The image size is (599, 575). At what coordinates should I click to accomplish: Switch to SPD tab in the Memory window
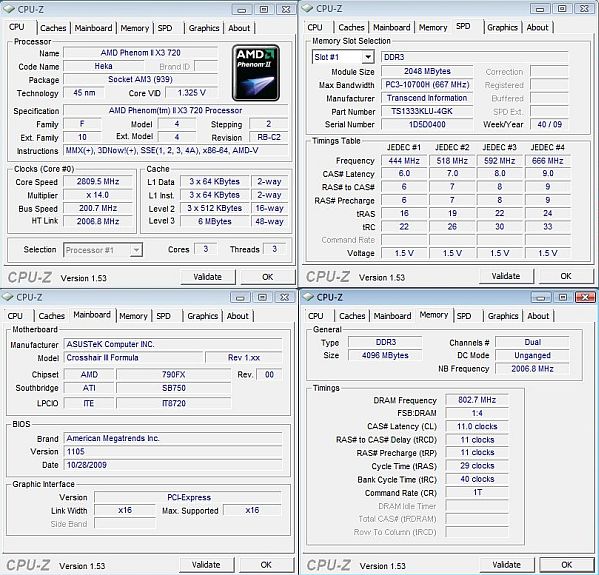tap(464, 316)
